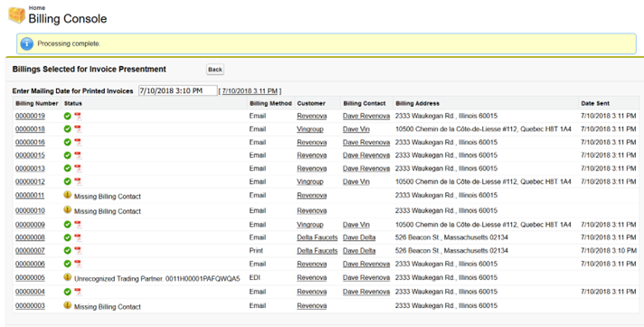Open PDF icon for billing 00000006
The image size is (644, 327).
tap(78, 264)
